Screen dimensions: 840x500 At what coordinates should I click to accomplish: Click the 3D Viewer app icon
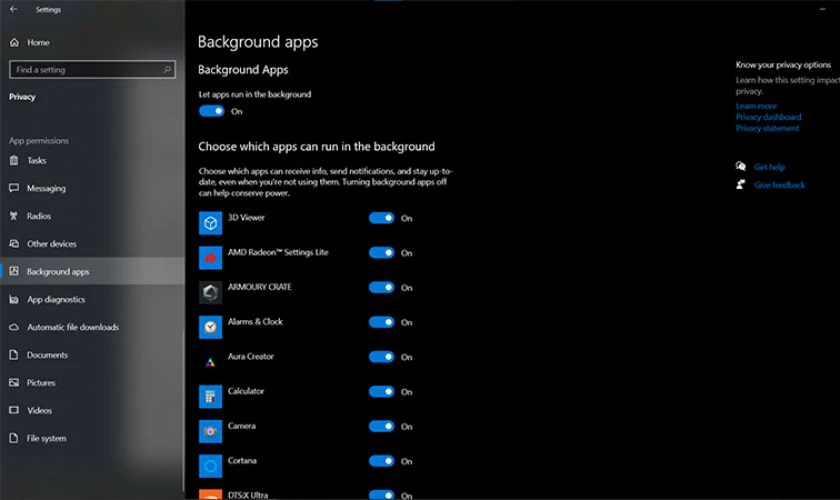click(210, 223)
